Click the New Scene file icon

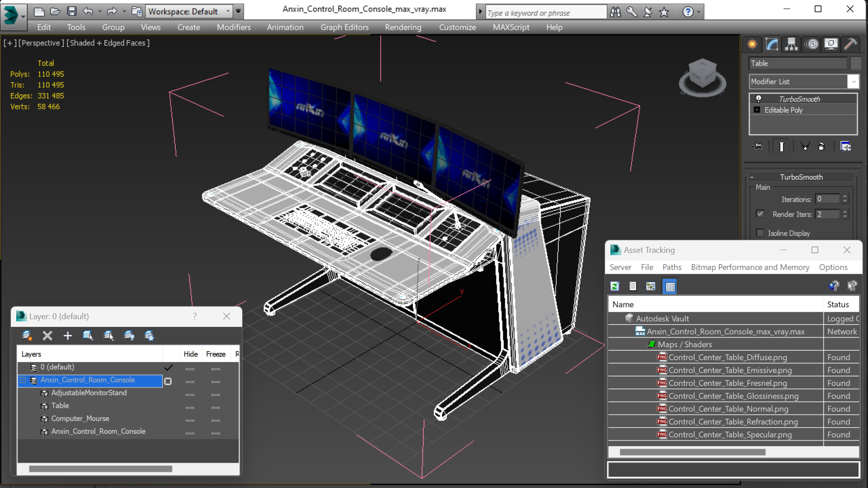click(39, 11)
